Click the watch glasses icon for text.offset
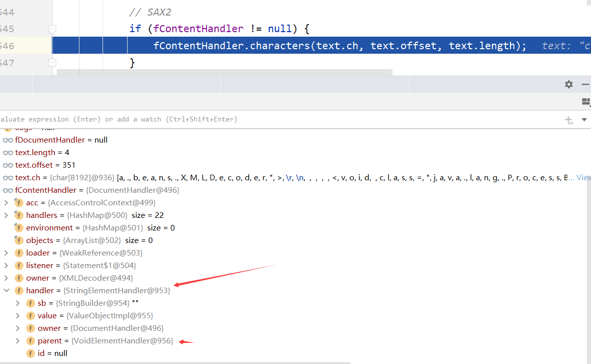 tap(8, 165)
